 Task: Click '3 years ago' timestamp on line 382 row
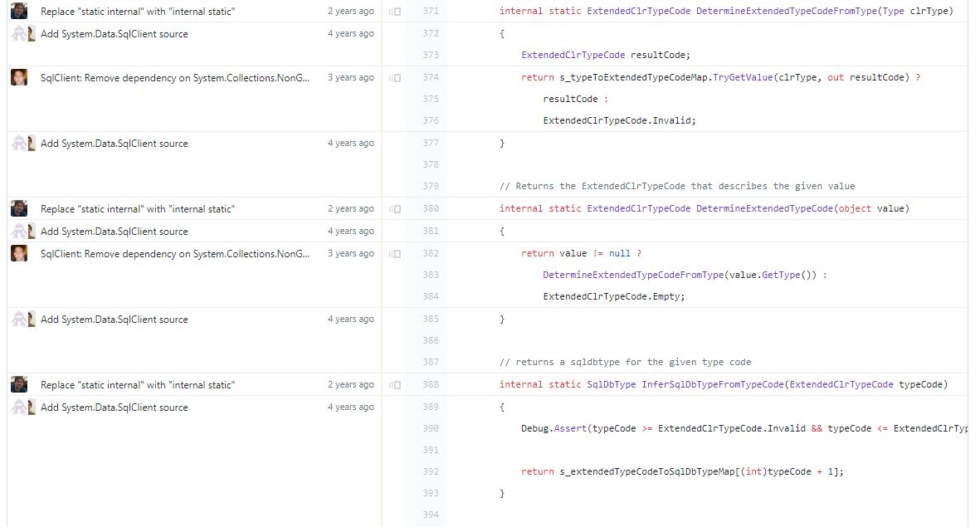pos(351,253)
